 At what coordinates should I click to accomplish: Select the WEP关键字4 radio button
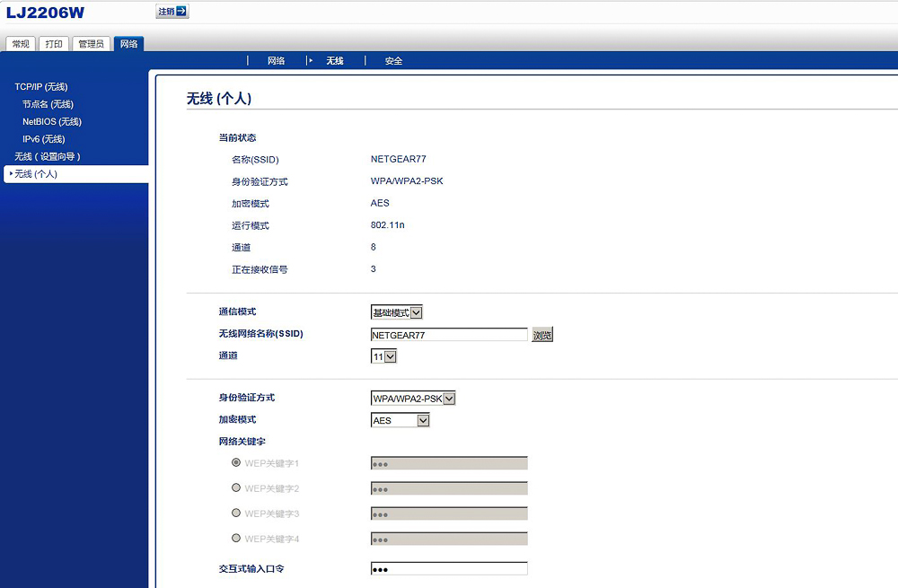[235, 538]
